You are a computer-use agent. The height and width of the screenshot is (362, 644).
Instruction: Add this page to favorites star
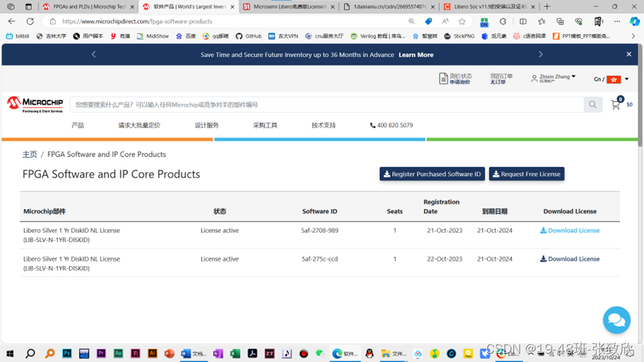point(462,22)
